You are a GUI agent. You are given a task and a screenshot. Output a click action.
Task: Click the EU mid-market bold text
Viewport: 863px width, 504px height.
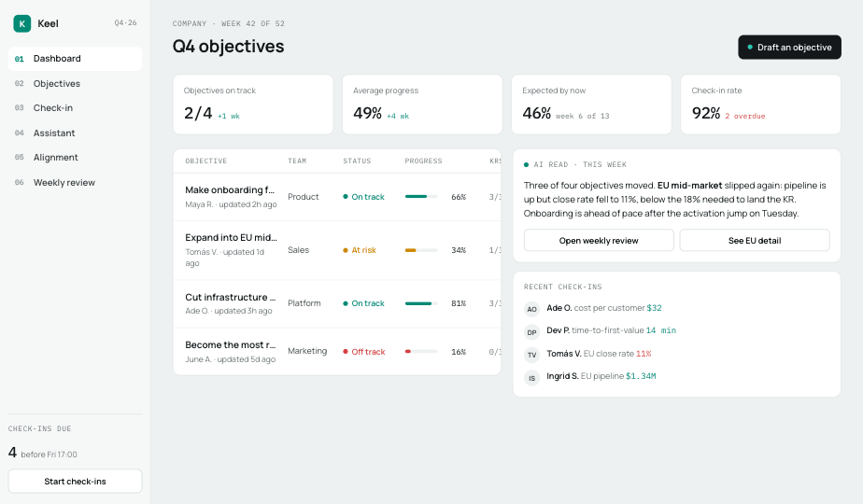pyautogui.click(x=689, y=186)
